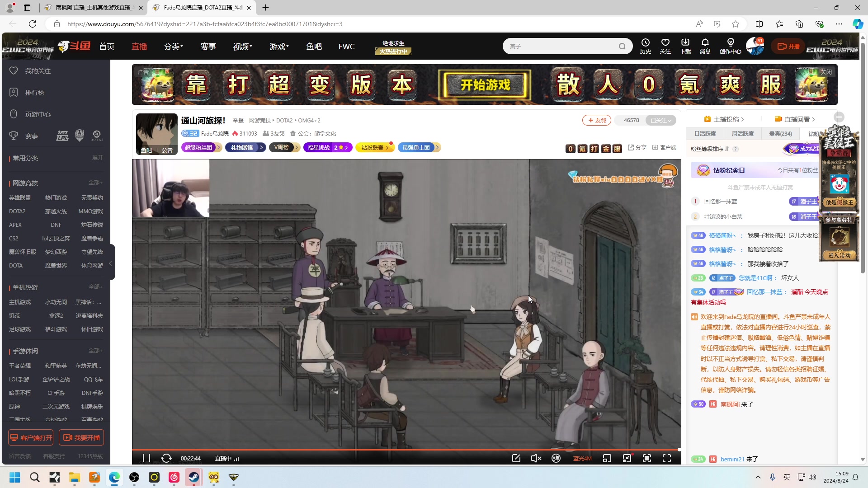
Task: Open the 已关注 follow dropdown
Action: (661, 120)
